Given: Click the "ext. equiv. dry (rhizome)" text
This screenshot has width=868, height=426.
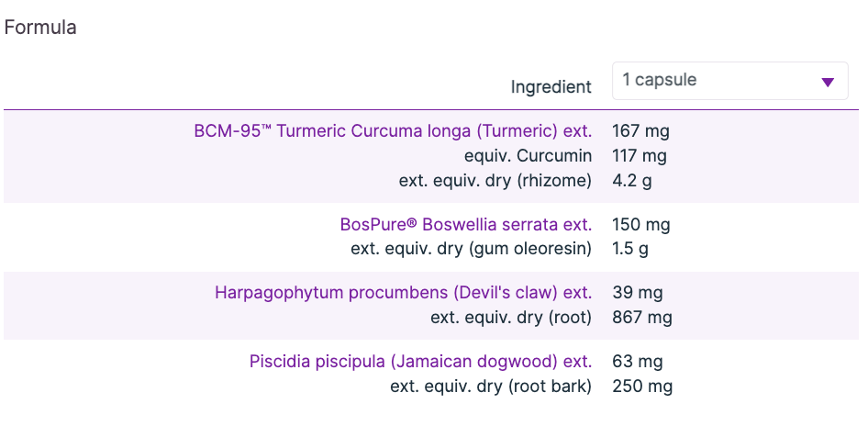Looking at the screenshot, I should click(x=495, y=181).
